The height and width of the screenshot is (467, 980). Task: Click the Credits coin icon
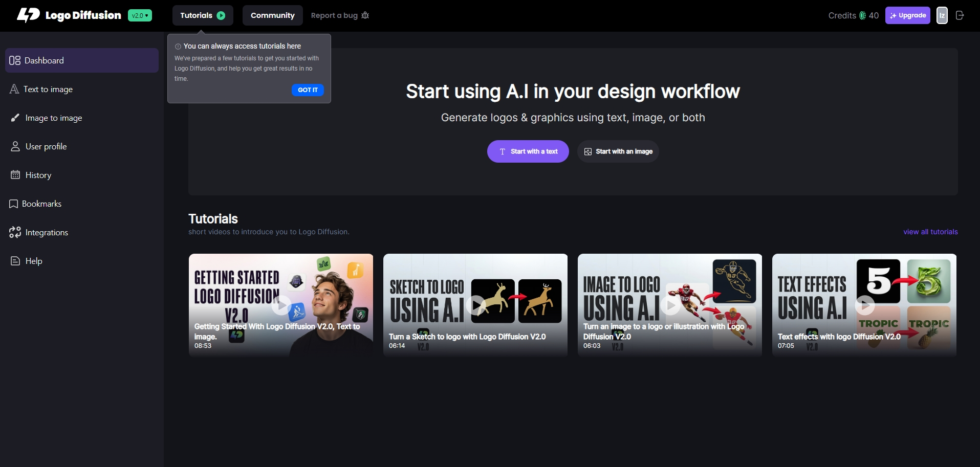pyautogui.click(x=862, y=15)
